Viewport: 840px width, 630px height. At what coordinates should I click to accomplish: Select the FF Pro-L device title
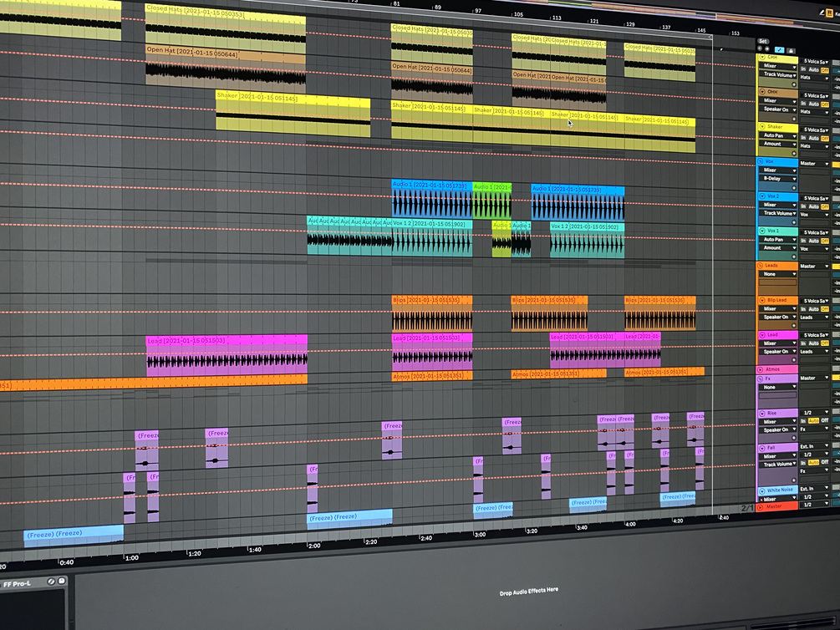18,584
